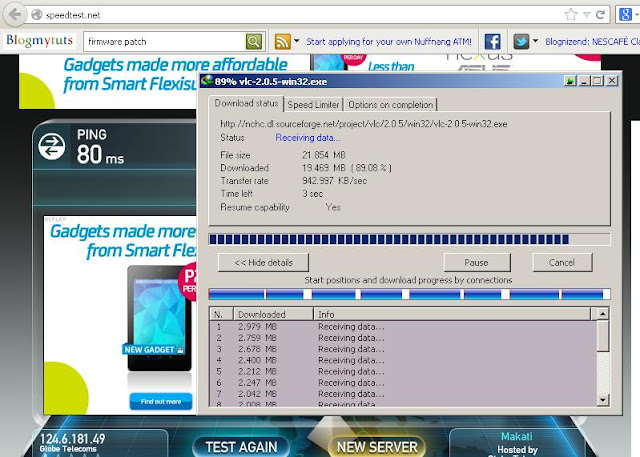Click the Hide details button
This screenshot has height=457, width=640.
[263, 262]
